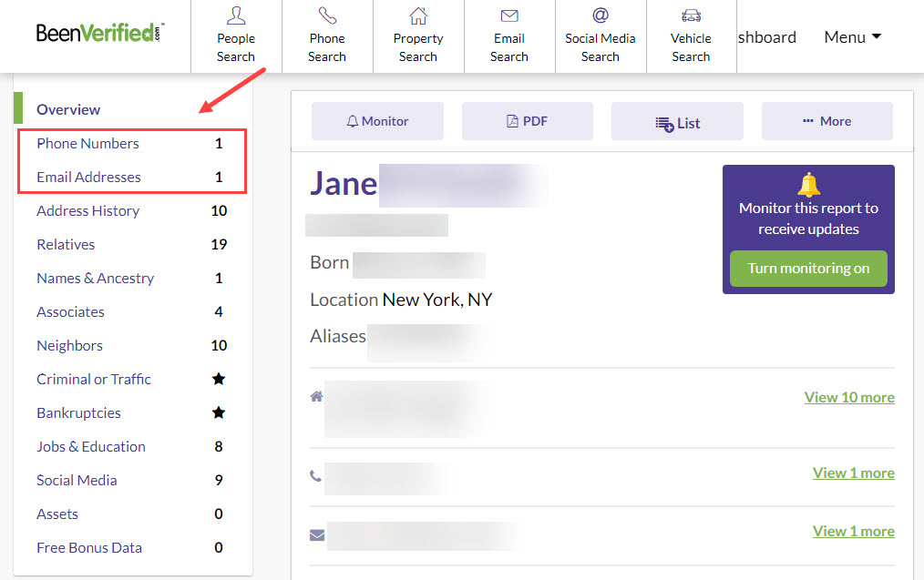
Task: Go to Phone Numbers section
Action: 87,143
